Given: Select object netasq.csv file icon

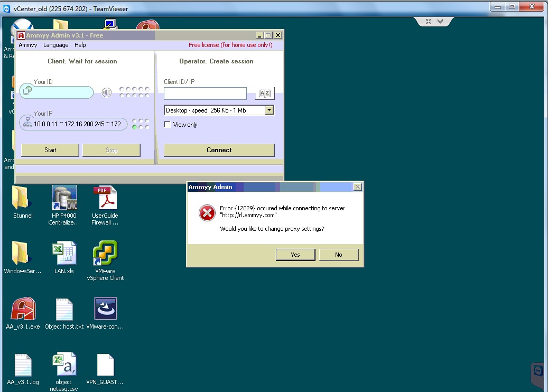Looking at the screenshot, I should click(64, 364).
